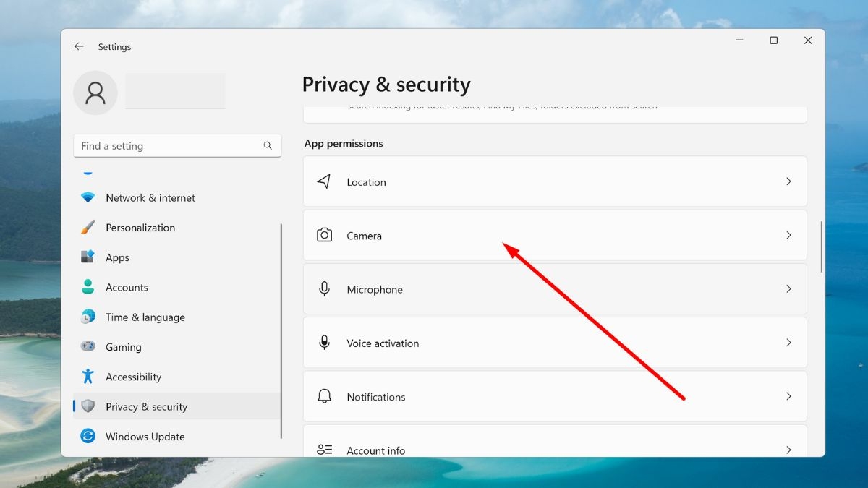Select Gaming in the sidebar

[x=176, y=347]
